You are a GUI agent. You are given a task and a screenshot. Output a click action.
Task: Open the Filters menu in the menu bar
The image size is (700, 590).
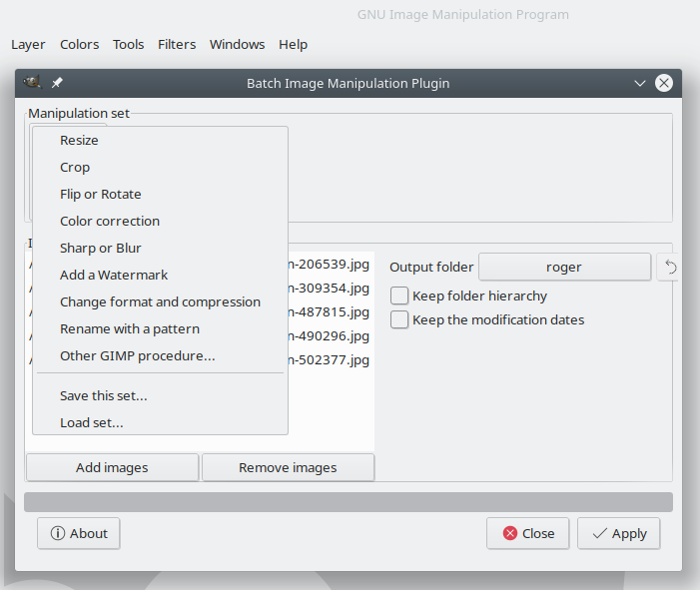(x=177, y=44)
